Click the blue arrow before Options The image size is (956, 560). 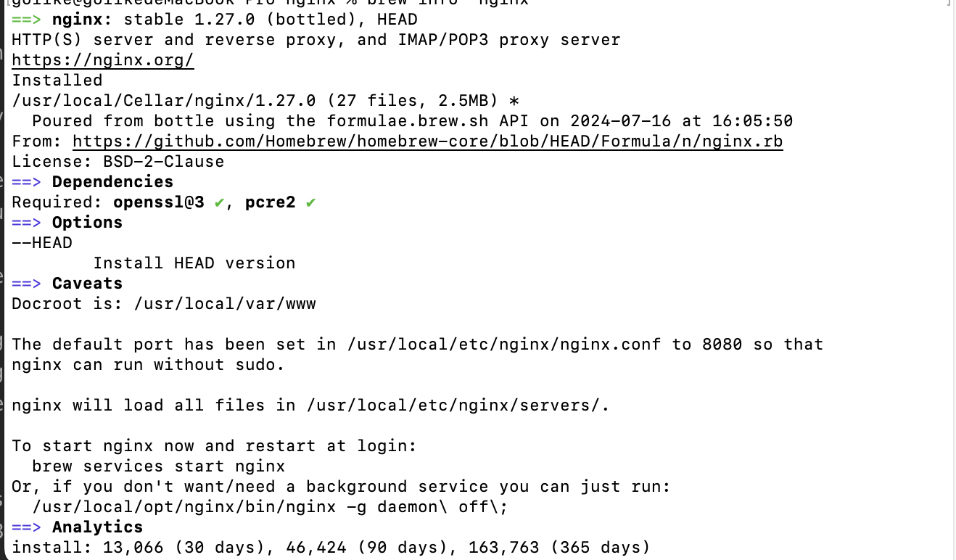coord(27,223)
